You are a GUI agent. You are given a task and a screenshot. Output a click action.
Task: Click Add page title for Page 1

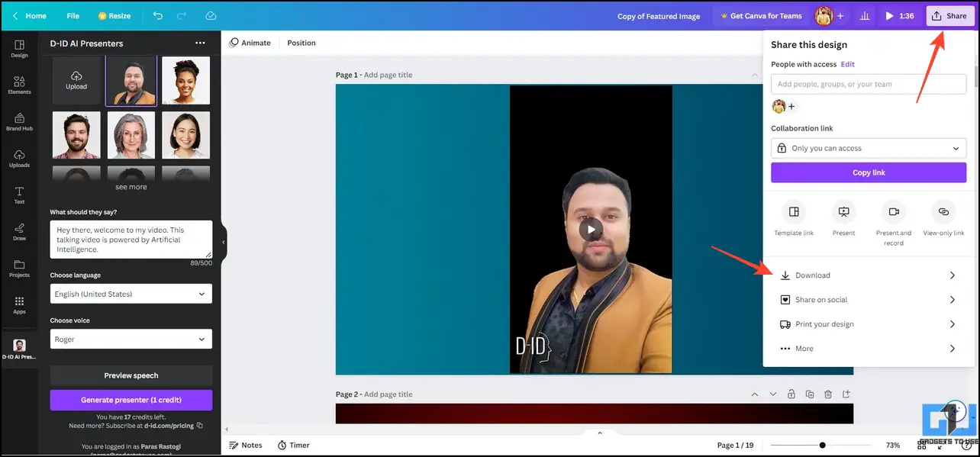point(388,75)
